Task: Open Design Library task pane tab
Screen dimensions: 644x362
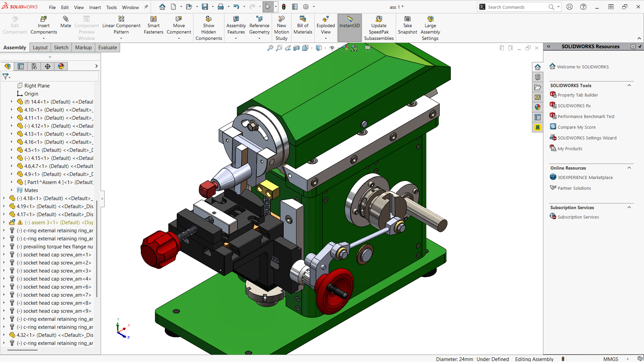Action: (538, 77)
